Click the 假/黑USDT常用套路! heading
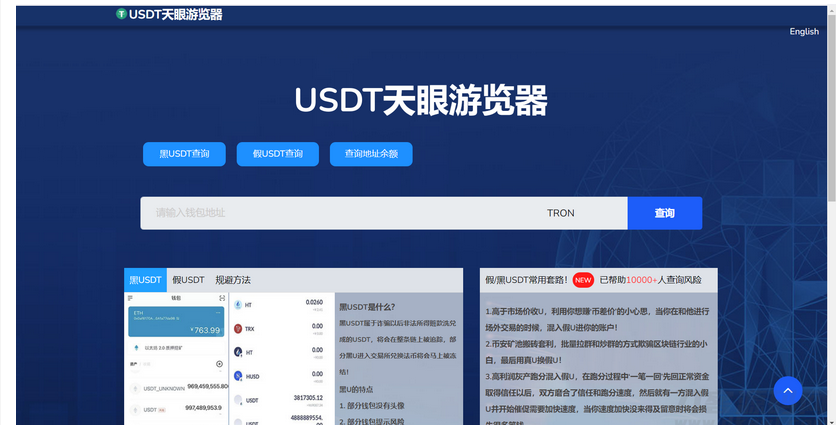This screenshot has height=425, width=837. [x=526, y=280]
